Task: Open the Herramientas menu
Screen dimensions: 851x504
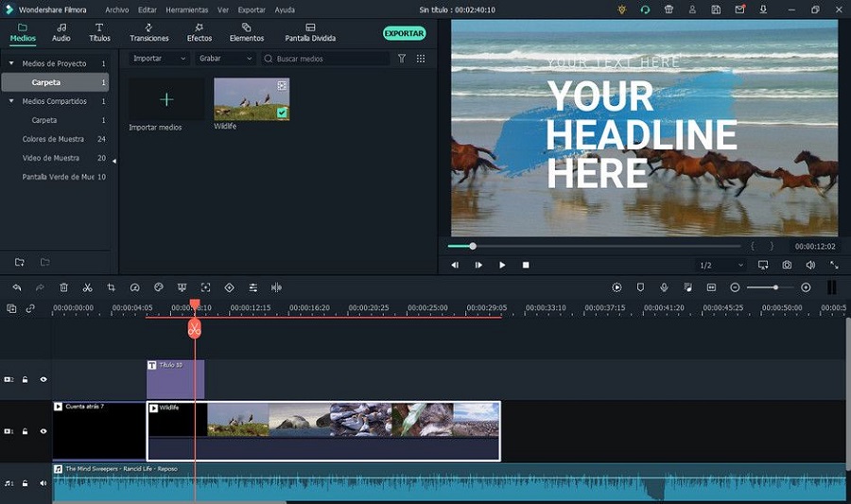Action: pos(186,9)
